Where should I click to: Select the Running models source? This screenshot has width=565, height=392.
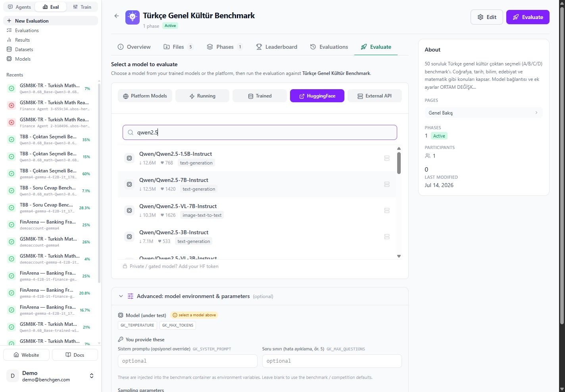click(x=202, y=96)
